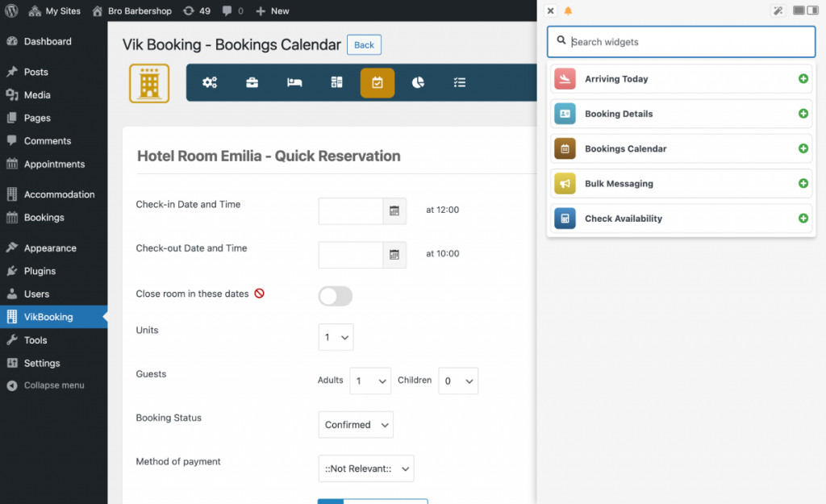
Task: Open the Method of payment dropdown
Action: [366, 468]
